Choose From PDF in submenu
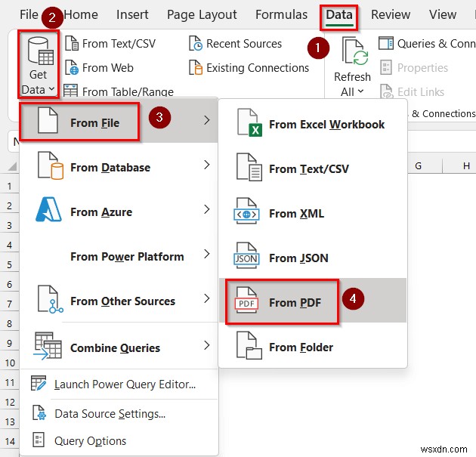Viewport: 476px width, 457px height. [313, 301]
